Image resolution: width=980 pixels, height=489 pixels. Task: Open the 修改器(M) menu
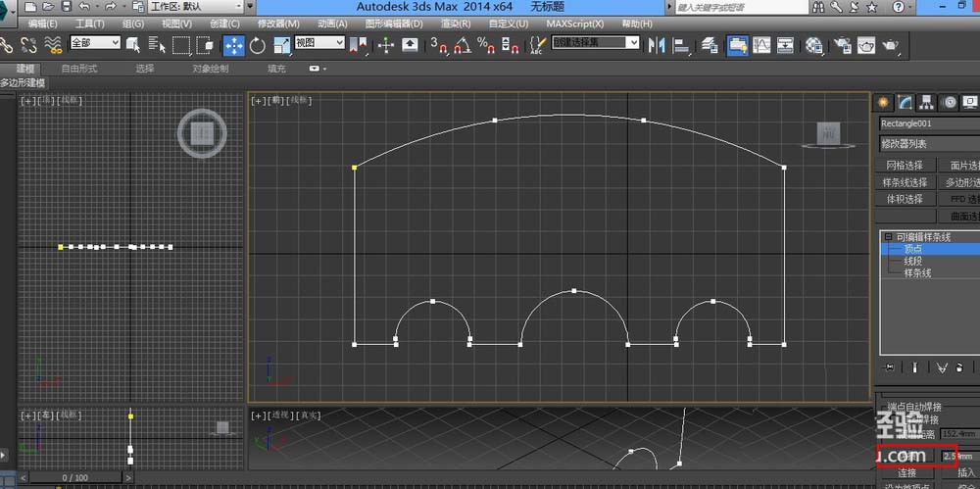tap(278, 24)
